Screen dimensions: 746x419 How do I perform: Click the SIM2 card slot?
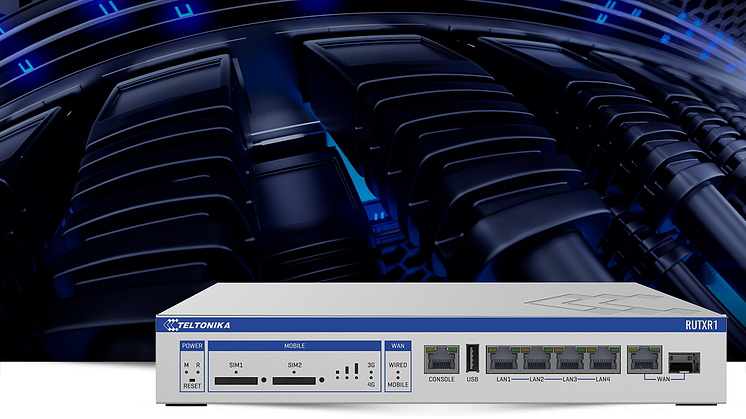pyautogui.click(x=294, y=382)
